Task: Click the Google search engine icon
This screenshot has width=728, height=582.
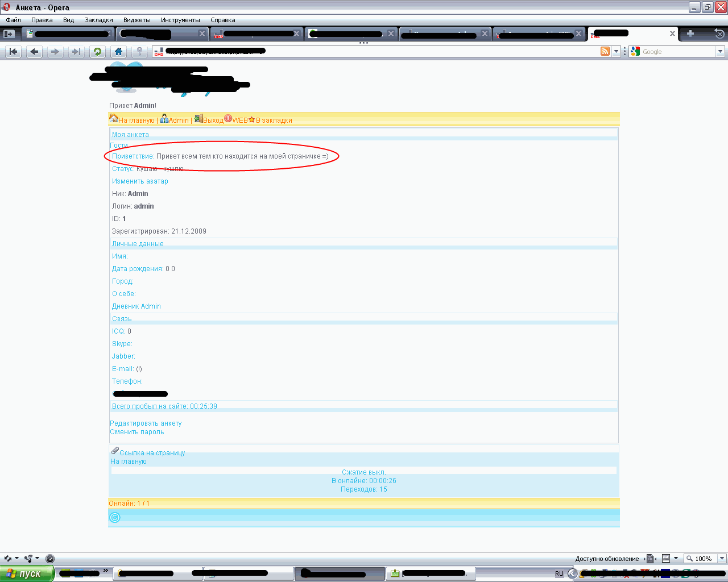Action: tap(635, 52)
